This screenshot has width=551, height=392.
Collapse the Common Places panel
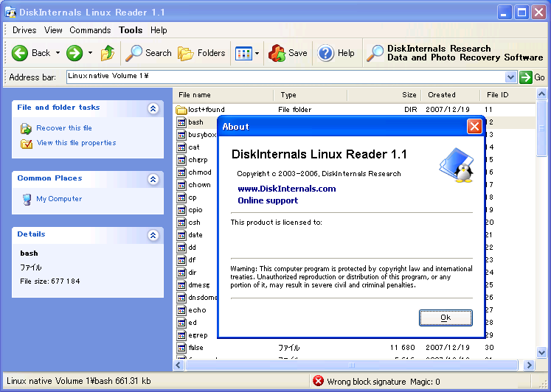coord(153,179)
